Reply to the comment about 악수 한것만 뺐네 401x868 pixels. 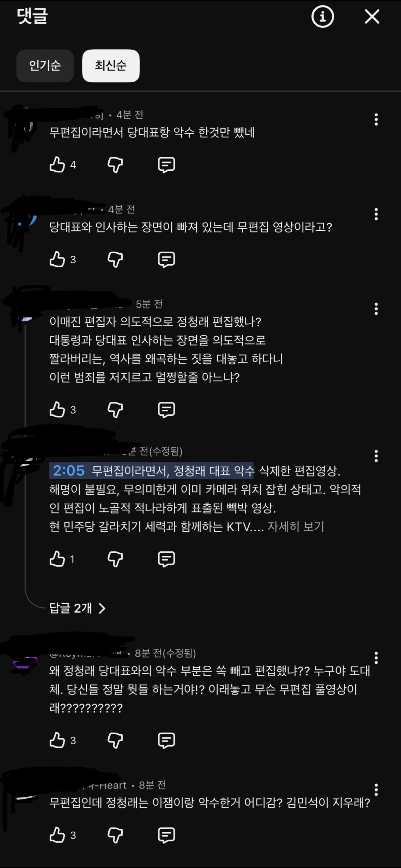[167, 165]
